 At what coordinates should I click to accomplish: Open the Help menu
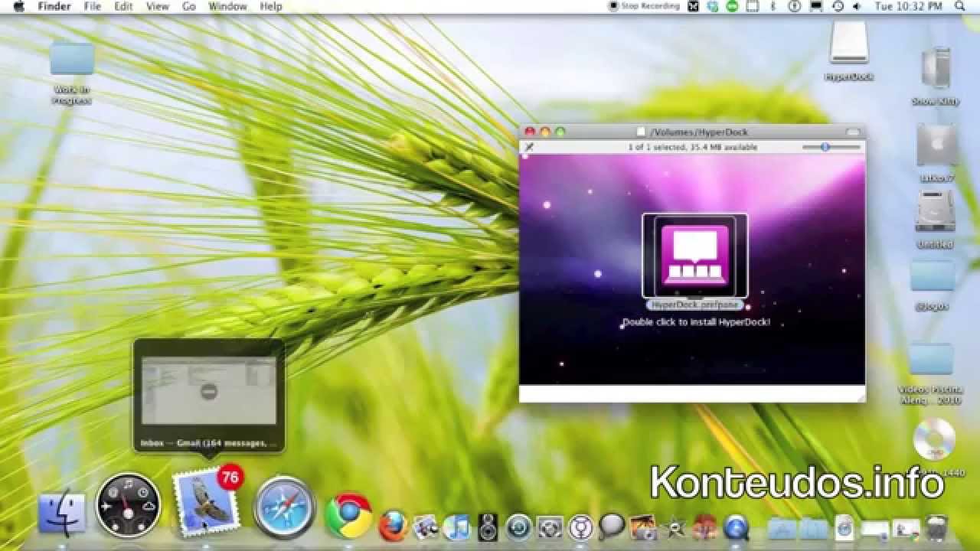tap(271, 6)
